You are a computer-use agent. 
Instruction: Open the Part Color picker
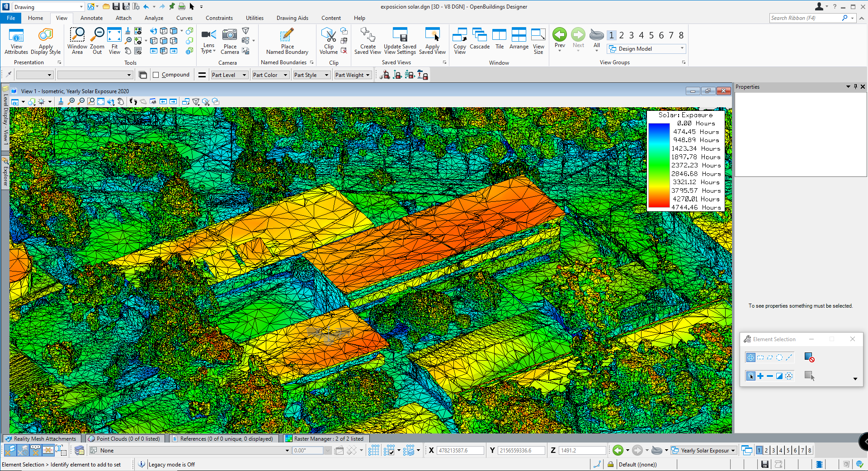pos(285,75)
